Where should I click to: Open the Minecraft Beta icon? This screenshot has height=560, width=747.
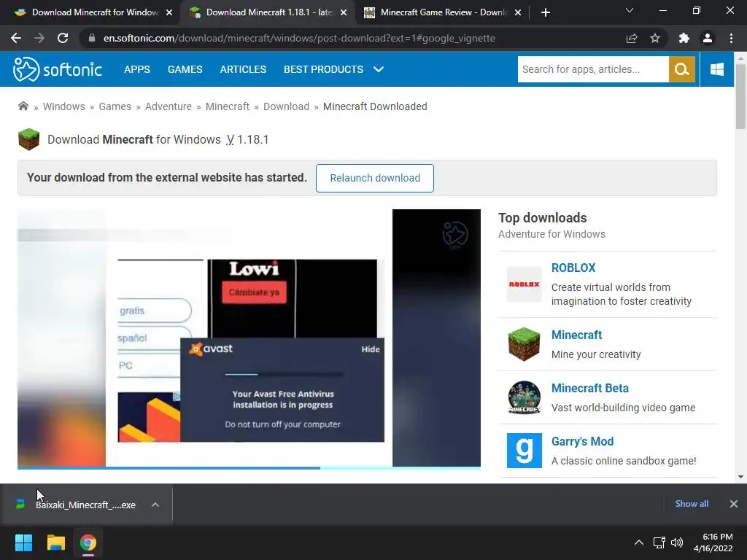coord(524,397)
